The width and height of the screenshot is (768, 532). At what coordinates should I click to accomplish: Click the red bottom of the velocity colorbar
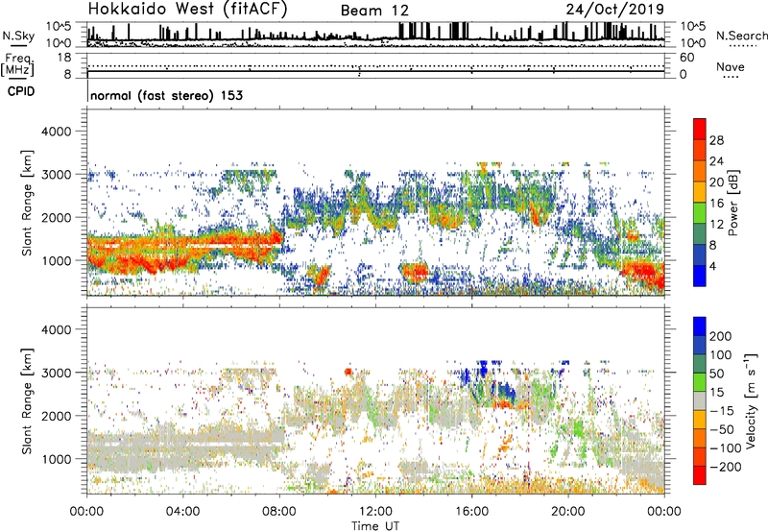(x=700, y=475)
